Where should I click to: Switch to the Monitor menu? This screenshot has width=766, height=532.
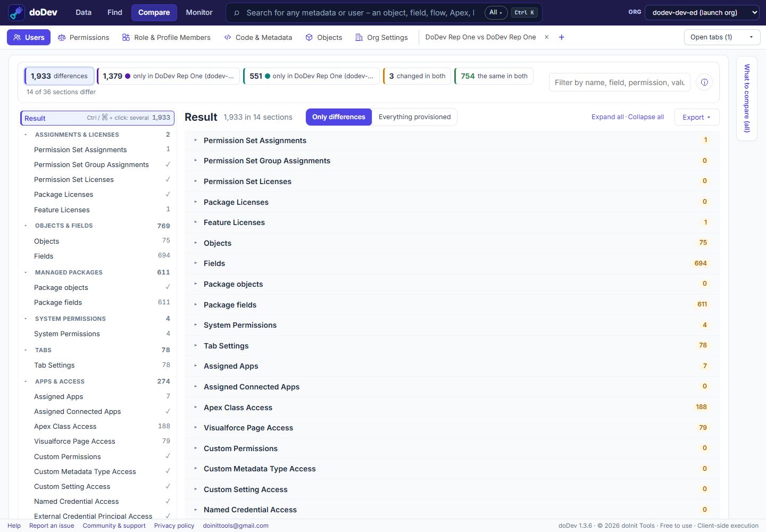[199, 12]
